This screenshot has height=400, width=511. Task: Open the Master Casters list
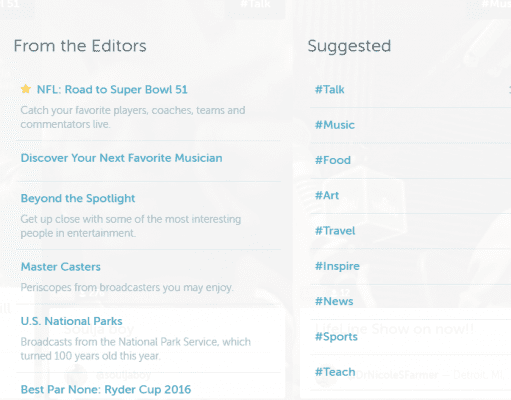click(61, 267)
